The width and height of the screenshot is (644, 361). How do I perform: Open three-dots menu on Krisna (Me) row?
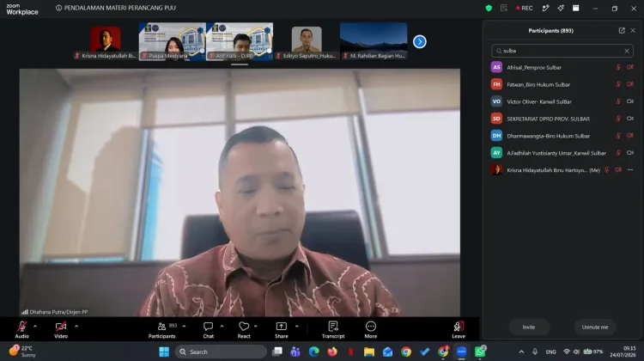(630, 170)
